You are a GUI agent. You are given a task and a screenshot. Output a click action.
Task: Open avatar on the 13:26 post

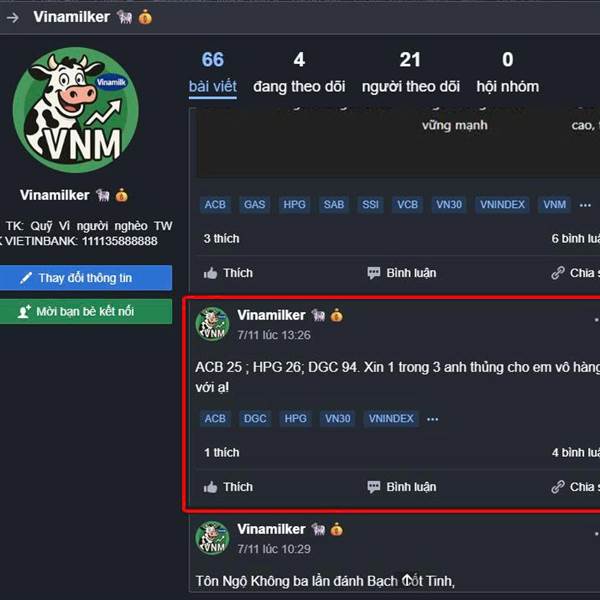[212, 324]
